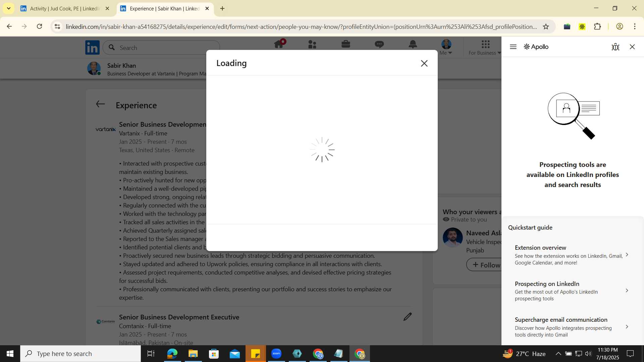Open browser Extensions puzzle icon

(x=597, y=26)
